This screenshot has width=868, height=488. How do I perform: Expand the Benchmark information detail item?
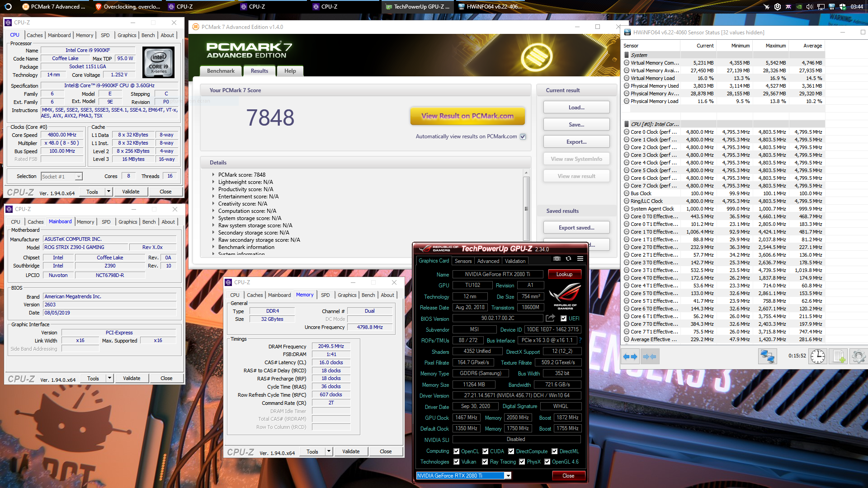click(x=213, y=247)
